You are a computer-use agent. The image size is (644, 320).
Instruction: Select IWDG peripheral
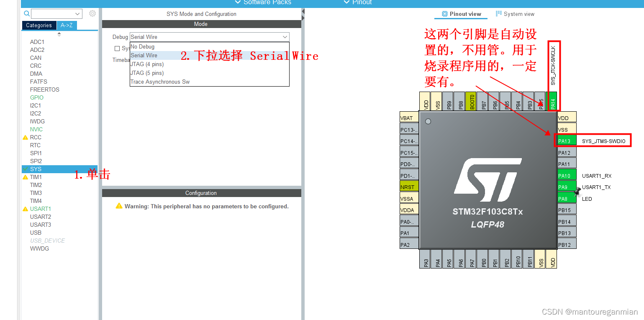tap(37, 121)
